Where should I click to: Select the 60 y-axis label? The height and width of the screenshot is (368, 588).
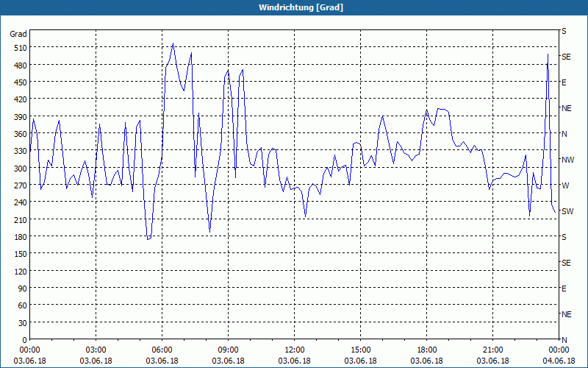[x=23, y=305]
